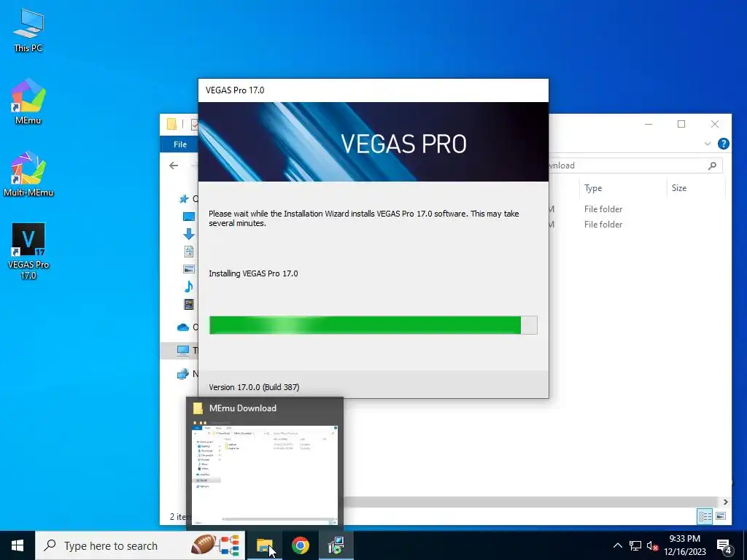The width and height of the screenshot is (747, 560).
Task: Select the VEGAS Pro 17.0 desktop shortcut
Action: 28,251
